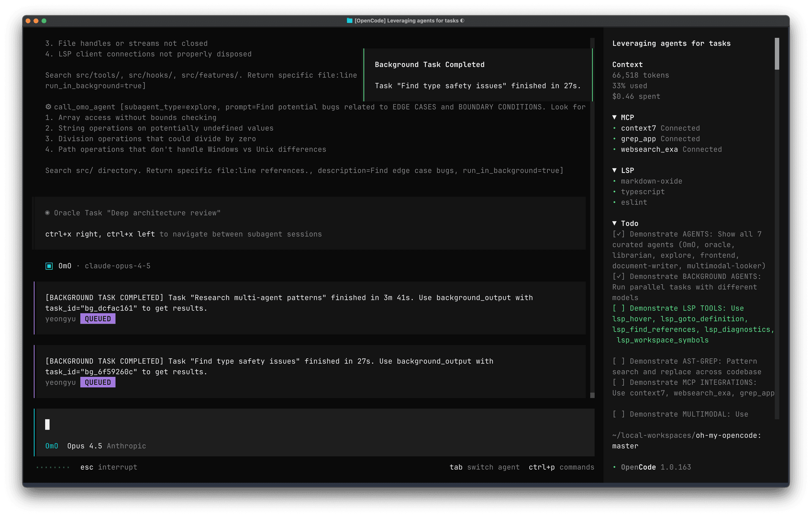Click the Connected status after websearch_exa
The height and width of the screenshot is (517, 812).
click(702, 149)
